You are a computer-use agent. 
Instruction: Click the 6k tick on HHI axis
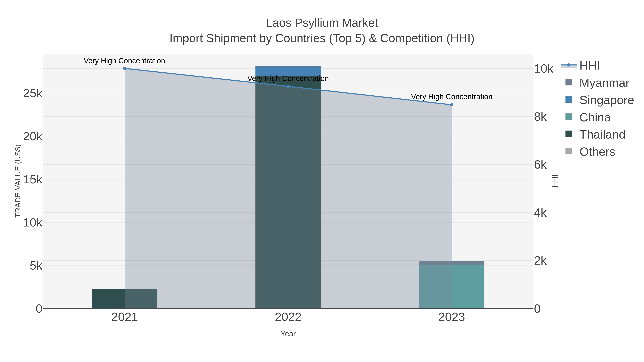click(x=540, y=165)
